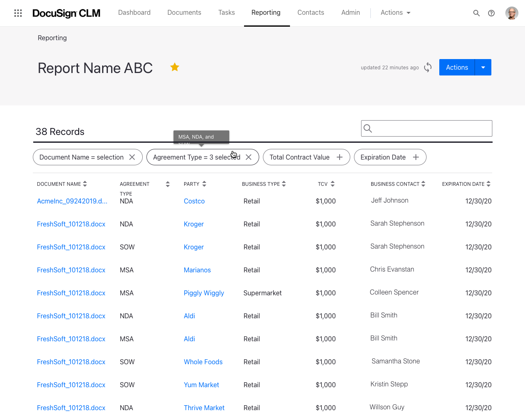Expand the blue Actions button dropdown arrow
Viewport: 525px width, 420px height.
coord(483,67)
